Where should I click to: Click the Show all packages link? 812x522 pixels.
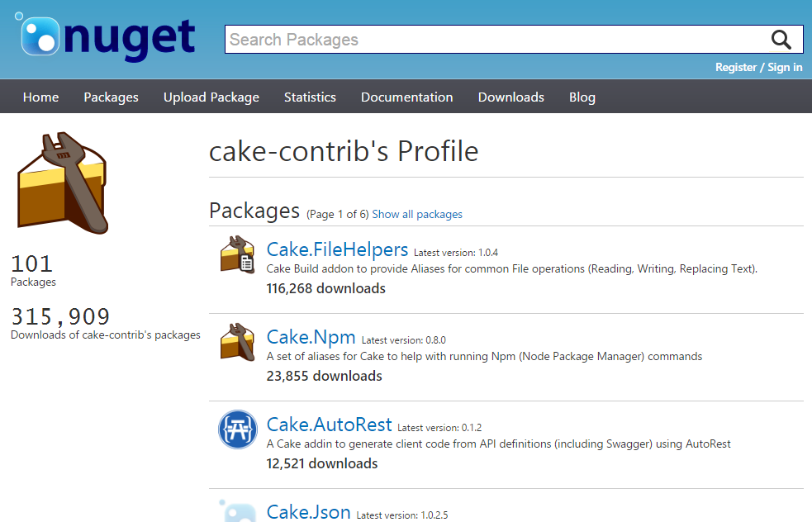click(417, 214)
